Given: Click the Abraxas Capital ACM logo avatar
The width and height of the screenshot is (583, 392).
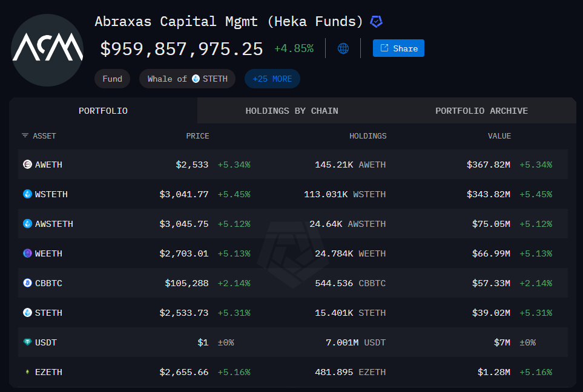Looking at the screenshot, I should tap(47, 50).
